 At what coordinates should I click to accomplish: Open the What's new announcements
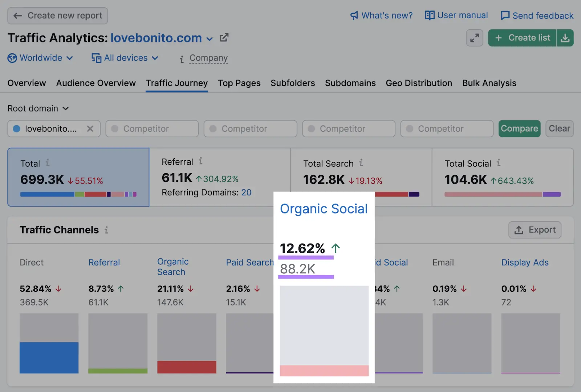tap(381, 15)
